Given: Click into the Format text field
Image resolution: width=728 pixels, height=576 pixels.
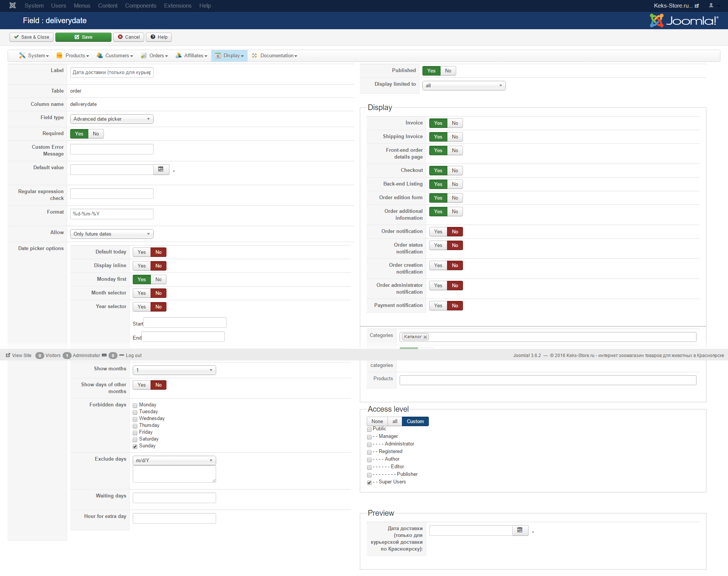Looking at the screenshot, I should click(111, 214).
